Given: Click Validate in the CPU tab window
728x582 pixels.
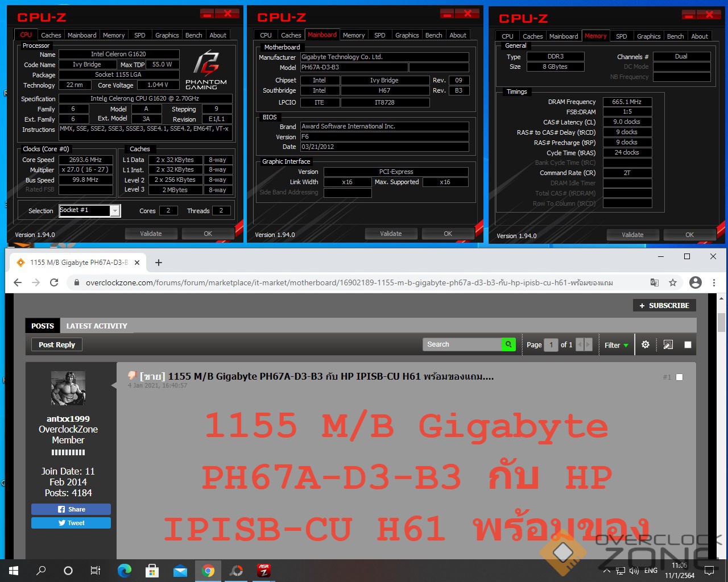Looking at the screenshot, I should coord(151,234).
